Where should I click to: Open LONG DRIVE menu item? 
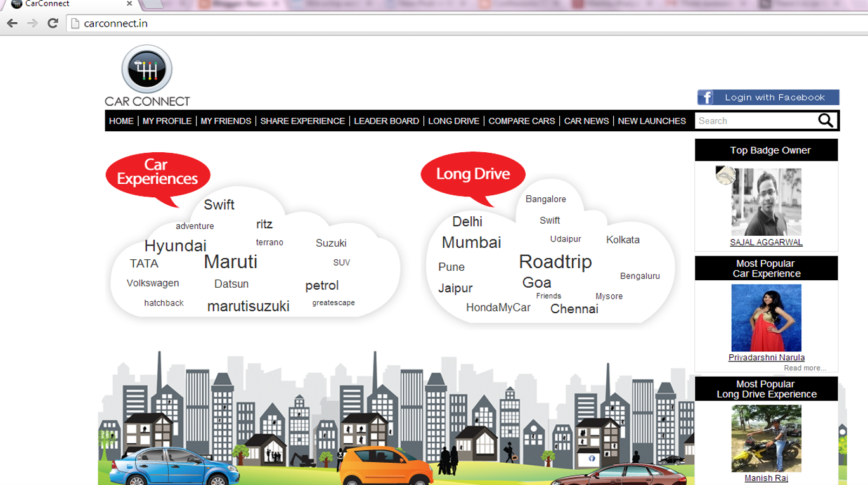pyautogui.click(x=453, y=121)
